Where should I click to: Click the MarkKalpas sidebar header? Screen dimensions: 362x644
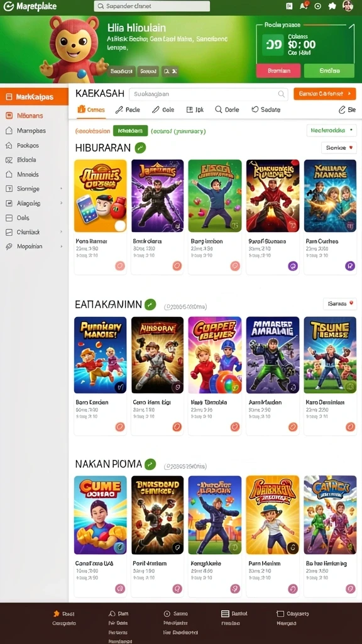click(x=34, y=97)
